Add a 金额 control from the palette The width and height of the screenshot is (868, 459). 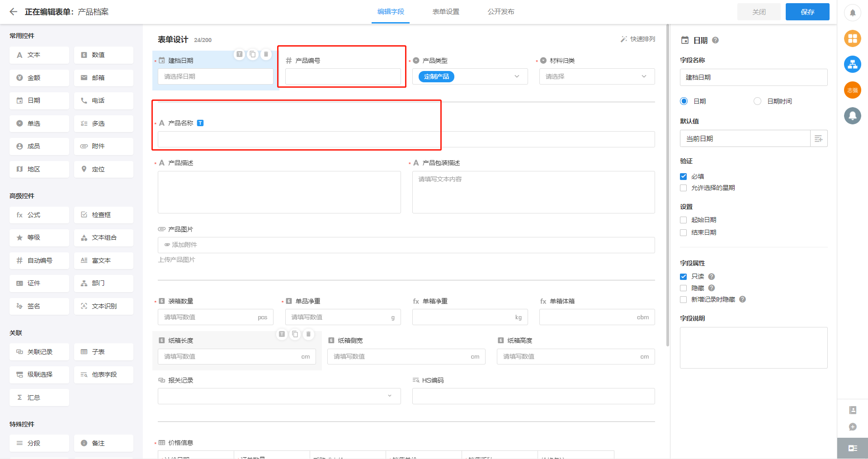click(x=39, y=78)
